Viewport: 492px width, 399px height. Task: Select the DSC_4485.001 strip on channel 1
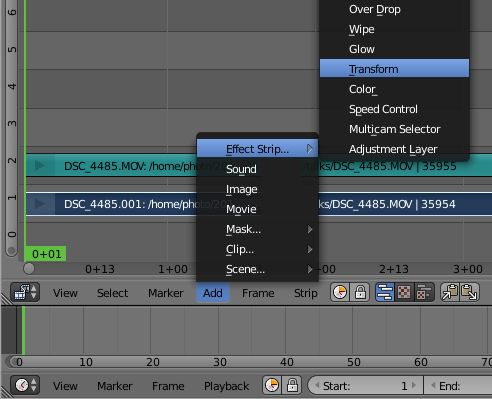(x=259, y=204)
